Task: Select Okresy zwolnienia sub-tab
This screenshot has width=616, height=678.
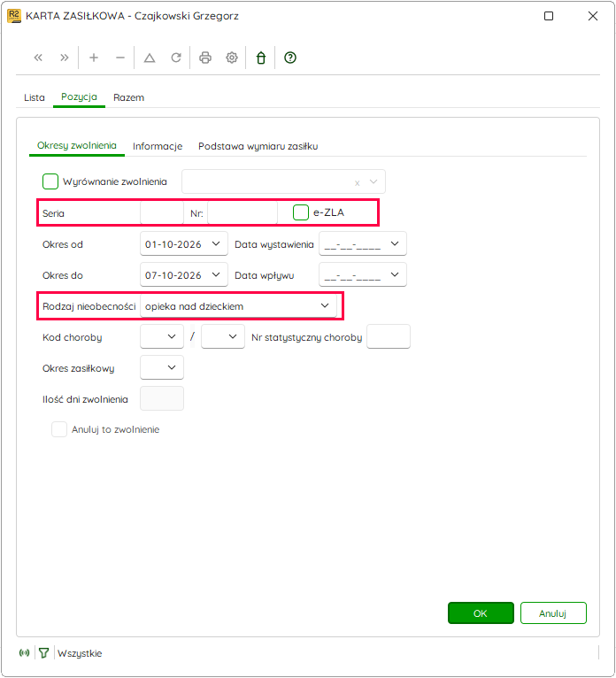Action: [x=76, y=146]
